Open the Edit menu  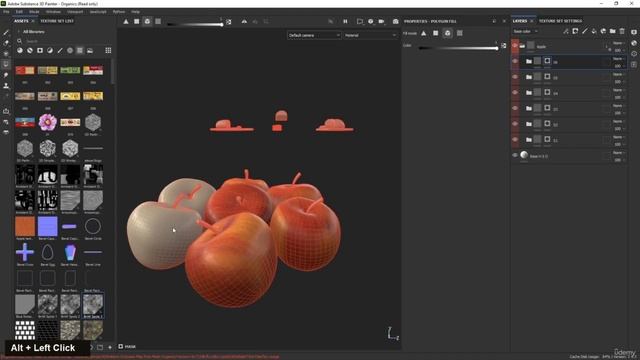[x=19, y=12]
